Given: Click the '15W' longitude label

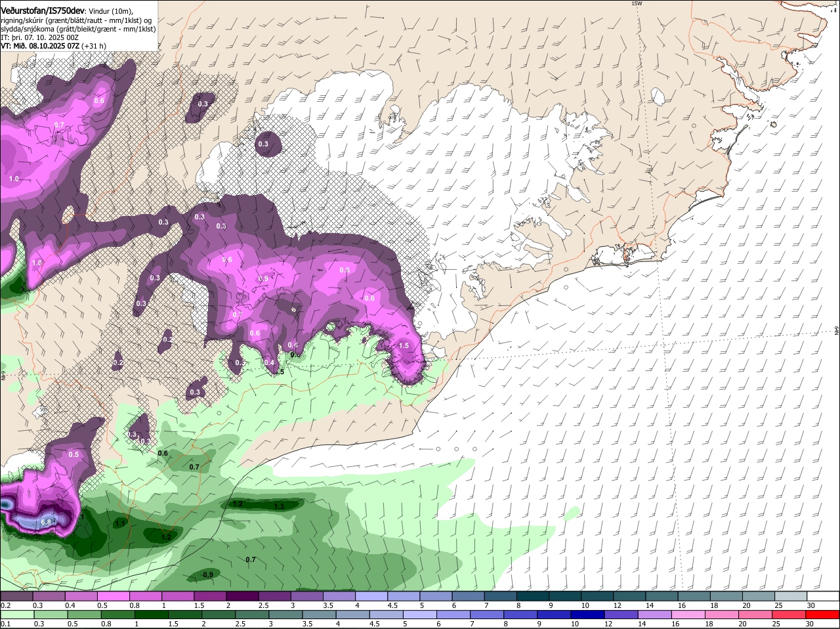Looking at the screenshot, I should (x=636, y=4).
